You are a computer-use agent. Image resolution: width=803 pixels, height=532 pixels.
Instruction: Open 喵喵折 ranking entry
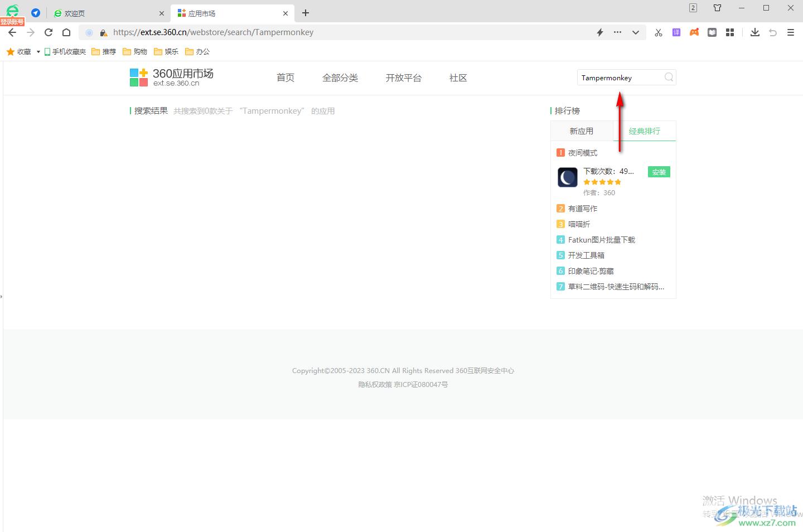(x=579, y=224)
